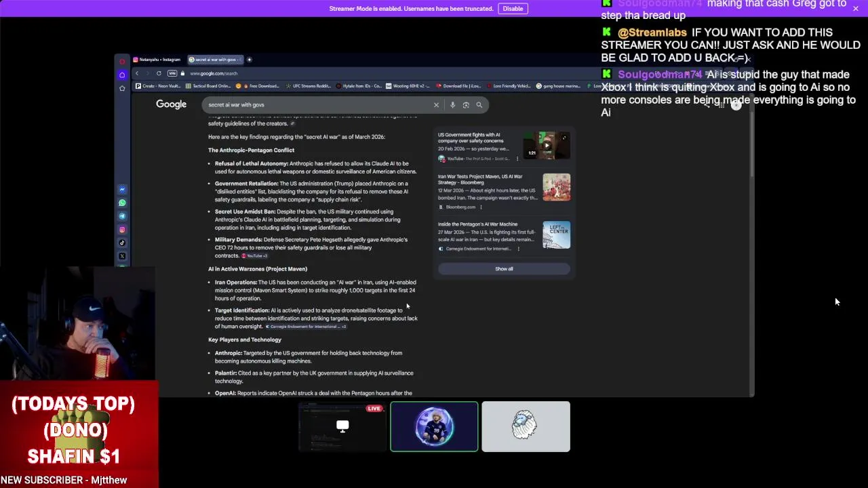
Task: Open a new browser tab with plus
Action: click(249, 60)
